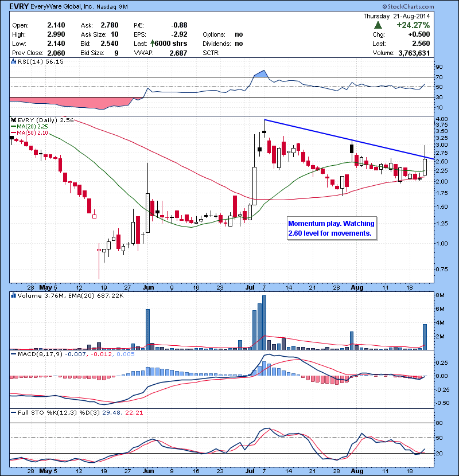Click the Last price 2.560
The width and height of the screenshot is (459, 476).
coord(421,44)
